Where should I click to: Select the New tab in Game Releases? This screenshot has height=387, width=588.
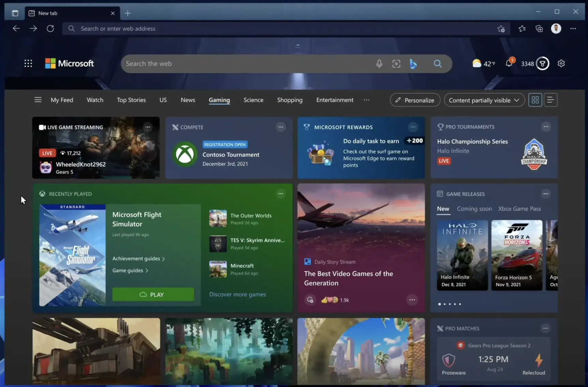tap(443, 209)
